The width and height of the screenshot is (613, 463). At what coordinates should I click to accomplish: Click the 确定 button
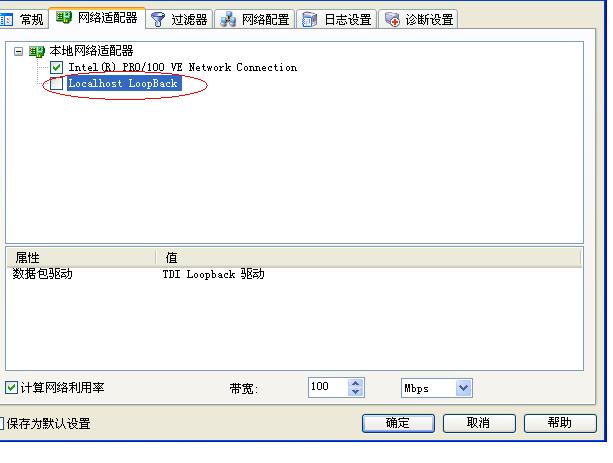(x=398, y=423)
